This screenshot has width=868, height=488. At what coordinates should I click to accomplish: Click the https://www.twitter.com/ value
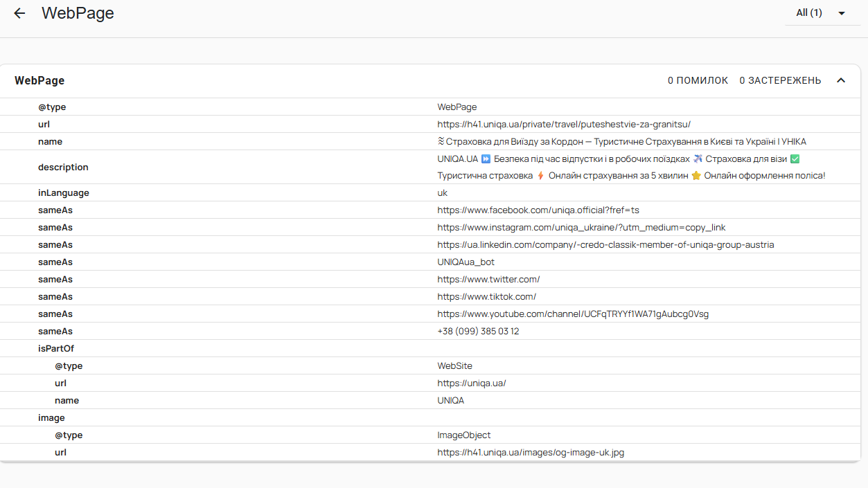click(488, 280)
